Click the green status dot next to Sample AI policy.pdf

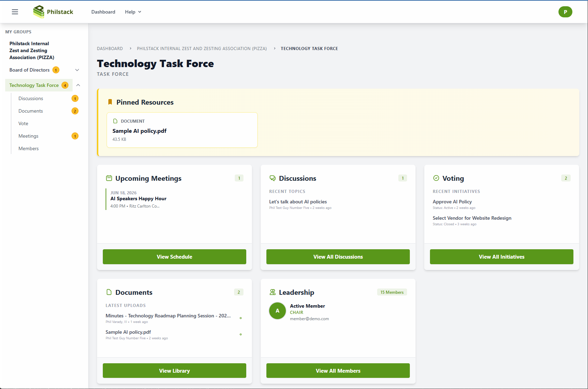point(241,334)
